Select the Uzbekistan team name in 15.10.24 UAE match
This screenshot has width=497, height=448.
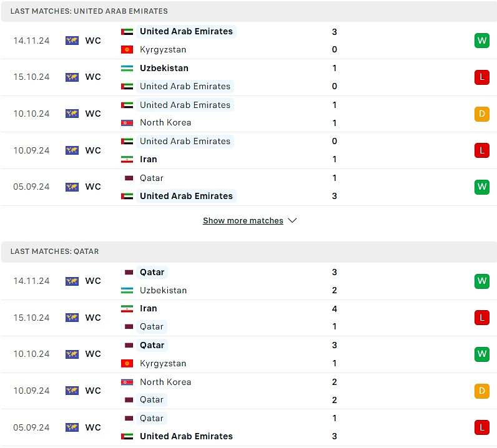pos(164,68)
